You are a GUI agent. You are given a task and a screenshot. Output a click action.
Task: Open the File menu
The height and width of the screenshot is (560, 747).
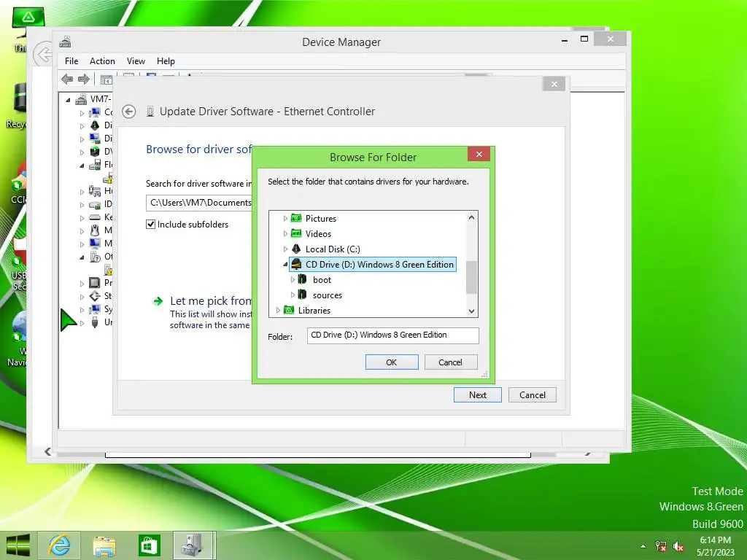click(x=71, y=61)
